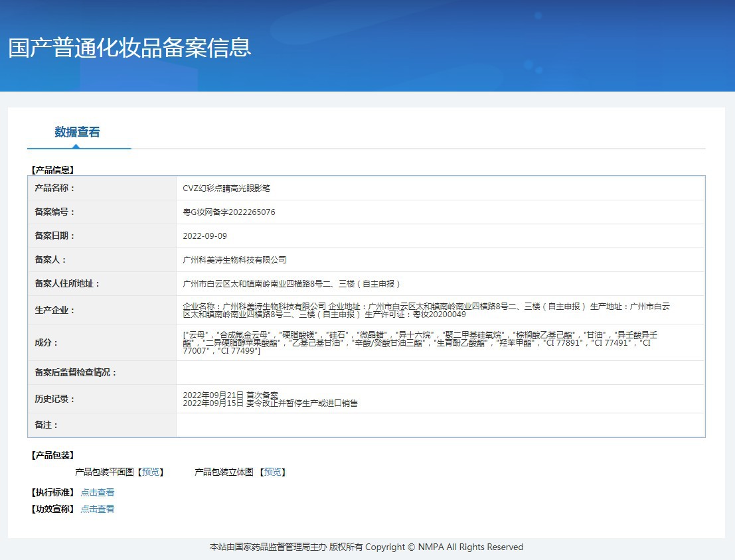
Task: Click the registrant name 广州科美诗生物科技有限公司
Action: (234, 260)
